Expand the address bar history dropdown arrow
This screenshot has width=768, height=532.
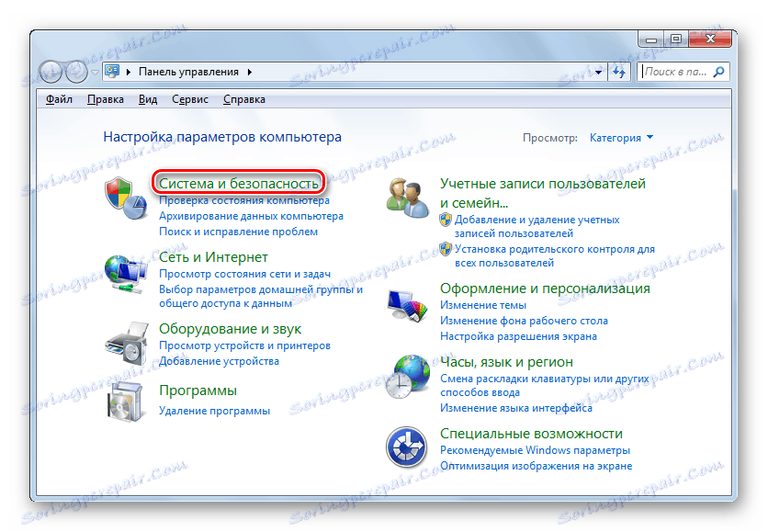(599, 72)
